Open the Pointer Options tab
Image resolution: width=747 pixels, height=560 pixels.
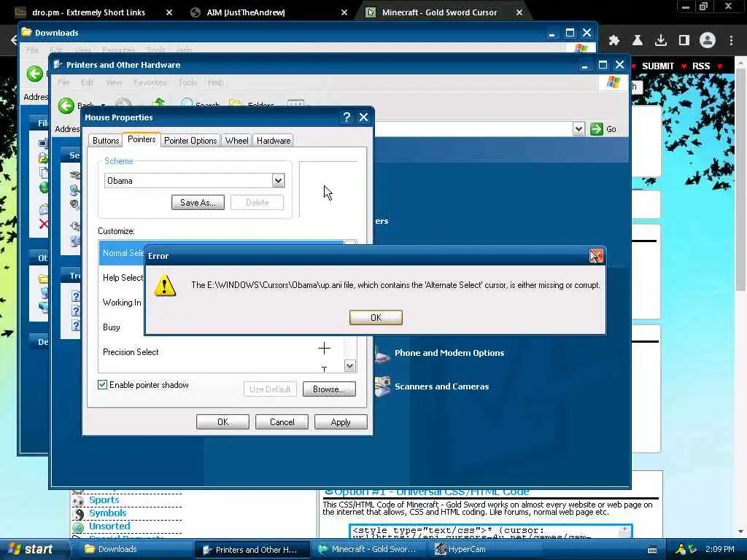190,141
